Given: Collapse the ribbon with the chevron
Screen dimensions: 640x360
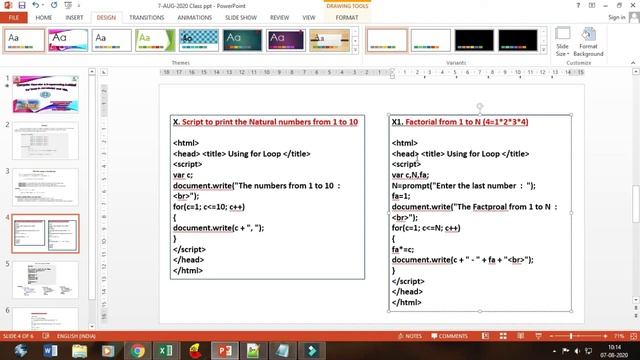Looking at the screenshot, I should (x=633, y=63).
